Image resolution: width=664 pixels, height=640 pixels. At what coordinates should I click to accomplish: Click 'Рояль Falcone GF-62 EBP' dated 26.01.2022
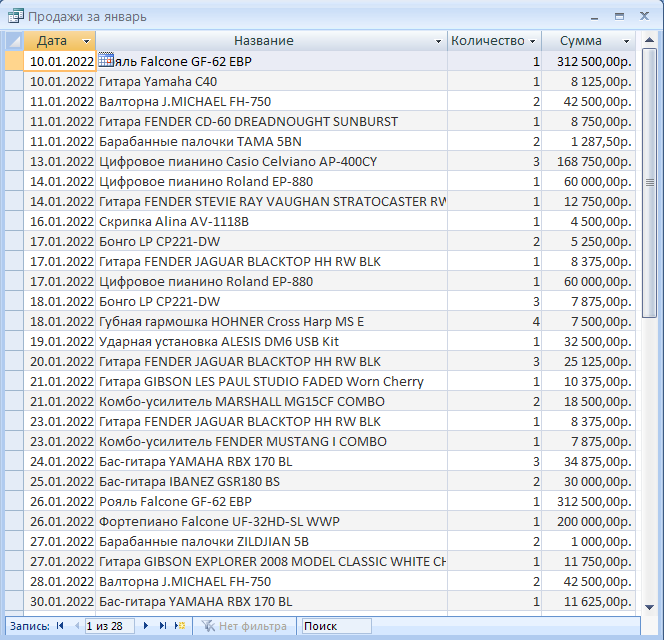[x=271, y=501]
